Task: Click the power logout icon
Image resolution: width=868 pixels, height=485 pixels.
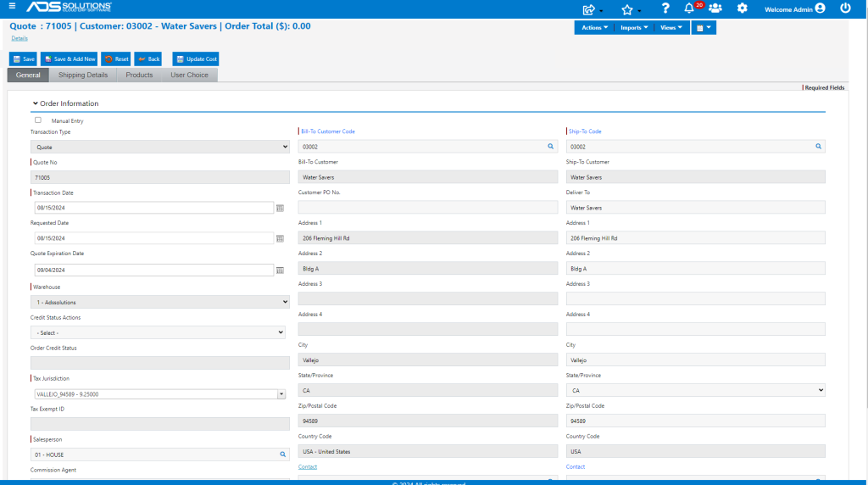Action: click(845, 8)
